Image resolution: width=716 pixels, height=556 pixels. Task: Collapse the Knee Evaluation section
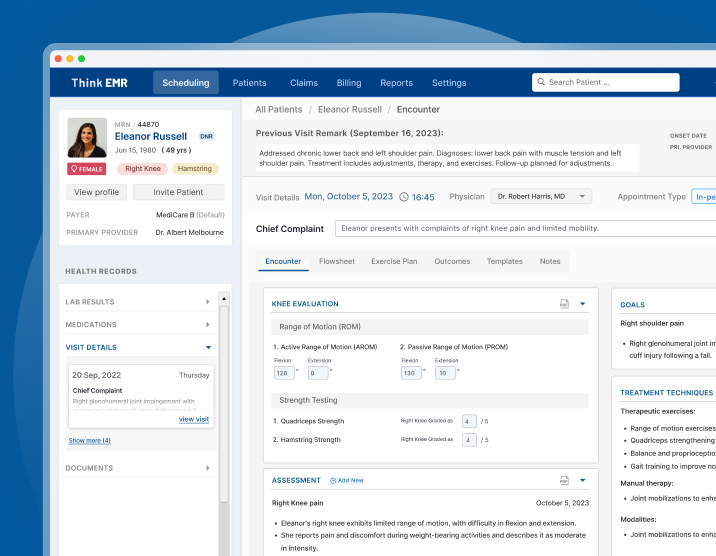coord(583,303)
